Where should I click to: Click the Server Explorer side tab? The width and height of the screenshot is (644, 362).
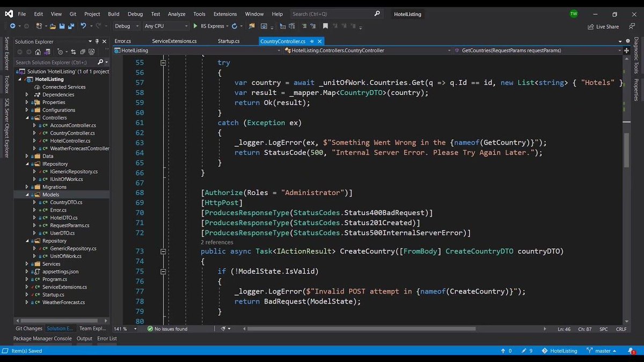point(7,54)
